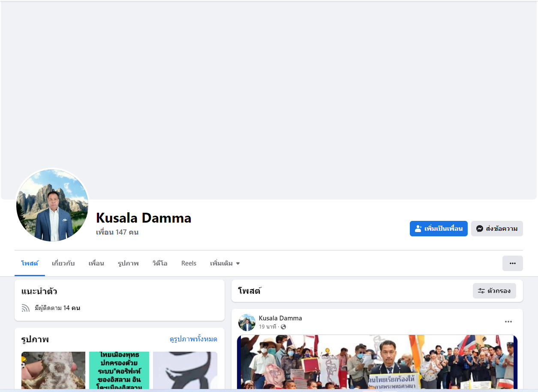
Task: Open the เพื่อน (Friends) tab
Action: tap(96, 263)
